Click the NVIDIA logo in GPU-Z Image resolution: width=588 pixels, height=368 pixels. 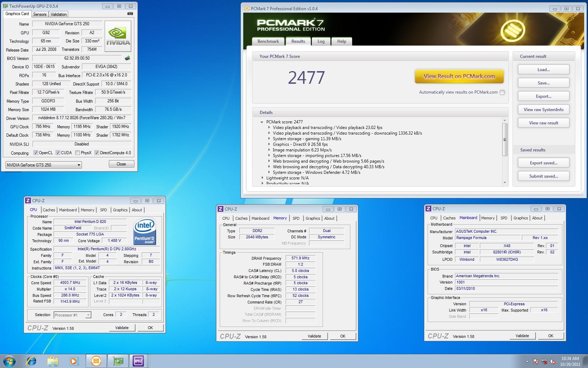(x=118, y=36)
